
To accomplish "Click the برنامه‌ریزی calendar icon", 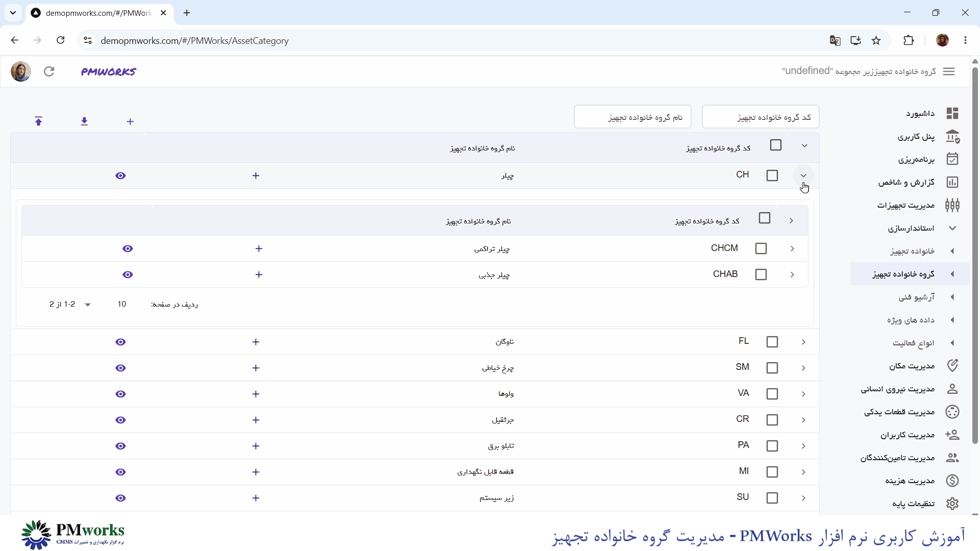I will click(952, 159).
